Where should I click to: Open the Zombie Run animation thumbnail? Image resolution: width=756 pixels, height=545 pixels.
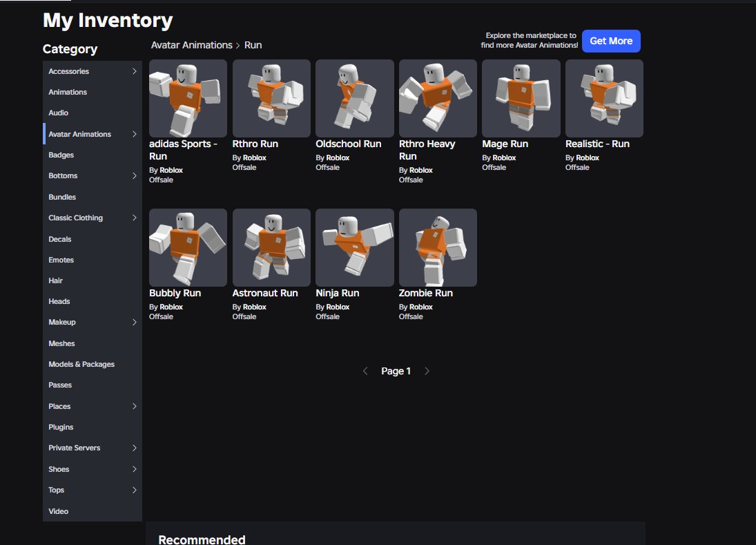pyautogui.click(x=438, y=247)
